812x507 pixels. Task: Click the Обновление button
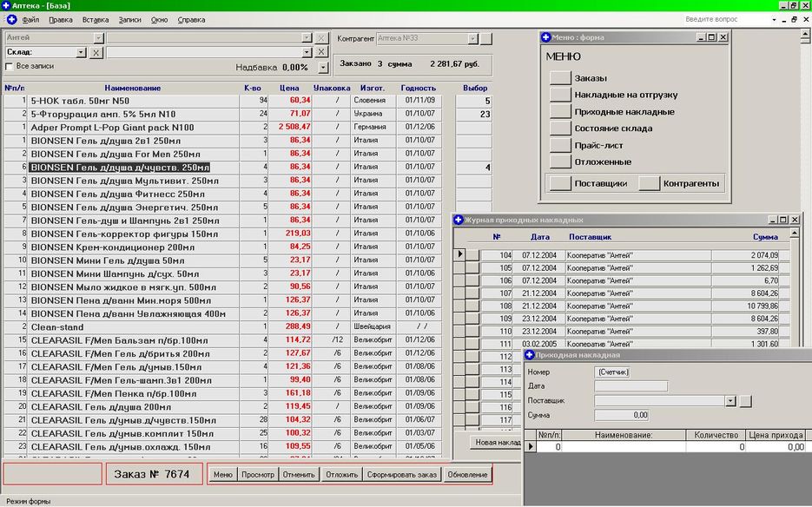(x=467, y=474)
